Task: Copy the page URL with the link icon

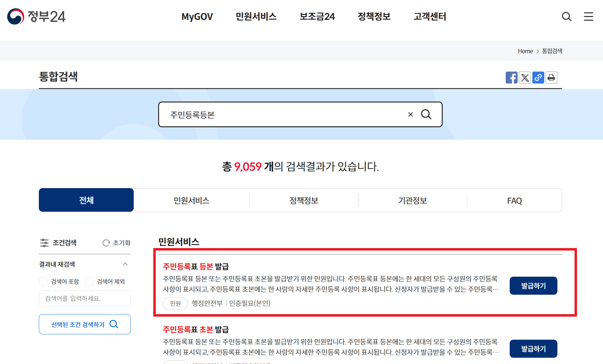Action: [538, 77]
